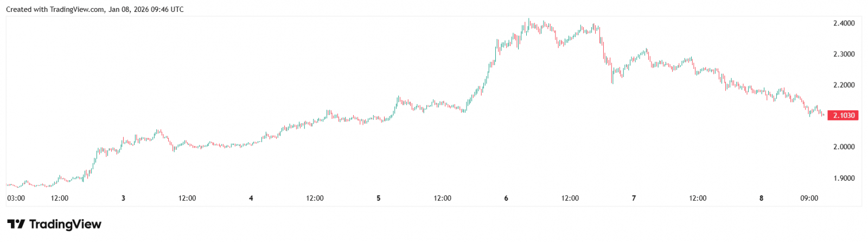This screenshot has height=242, width=868.
Task: Click day 5 on the time axis
Action: [x=379, y=198]
